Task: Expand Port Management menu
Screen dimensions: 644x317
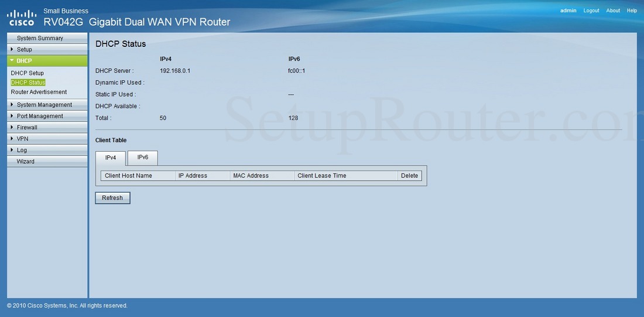Action: 47,116
